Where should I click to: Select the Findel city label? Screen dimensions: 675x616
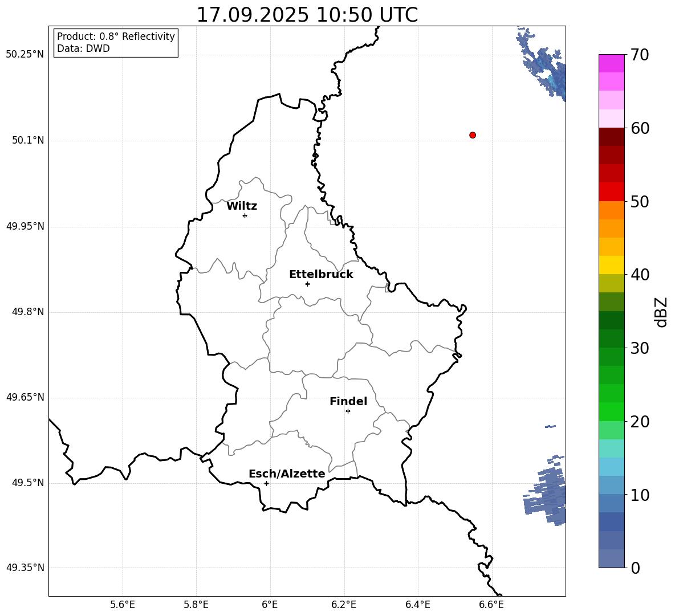348,401
